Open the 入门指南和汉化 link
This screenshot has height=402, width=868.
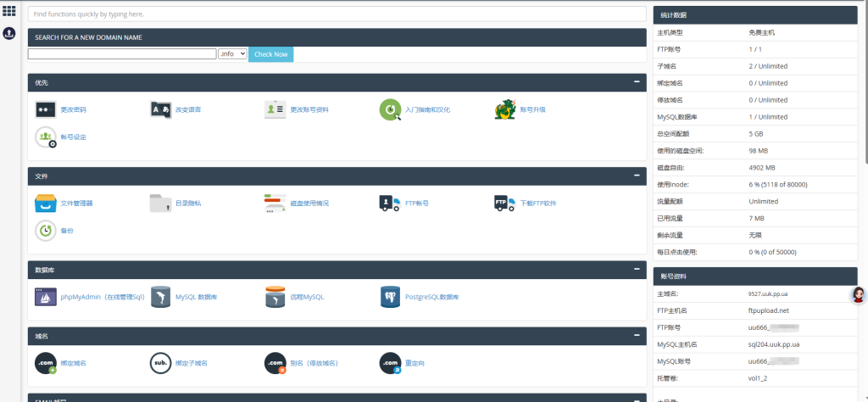click(x=428, y=109)
